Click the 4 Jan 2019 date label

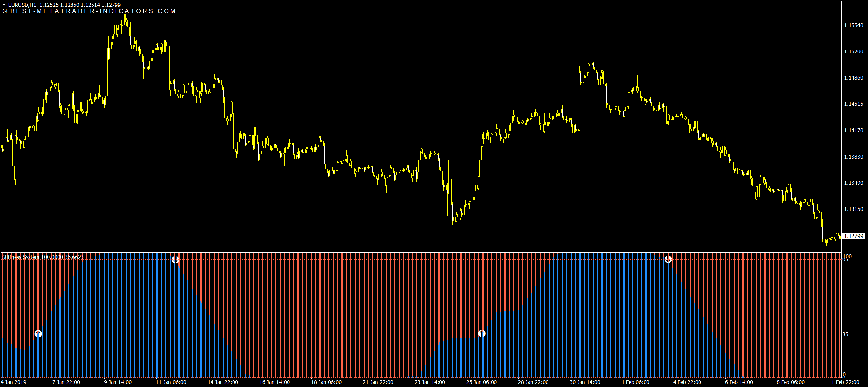(x=14, y=382)
